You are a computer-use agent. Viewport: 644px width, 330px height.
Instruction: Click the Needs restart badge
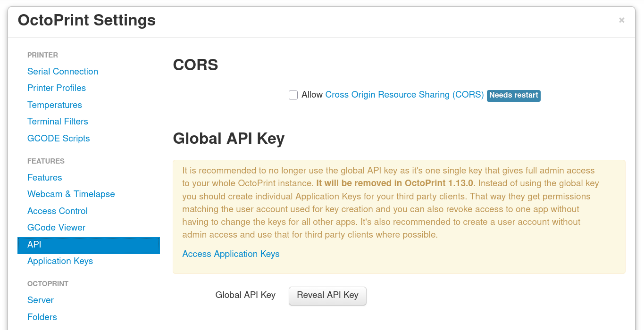click(x=513, y=95)
